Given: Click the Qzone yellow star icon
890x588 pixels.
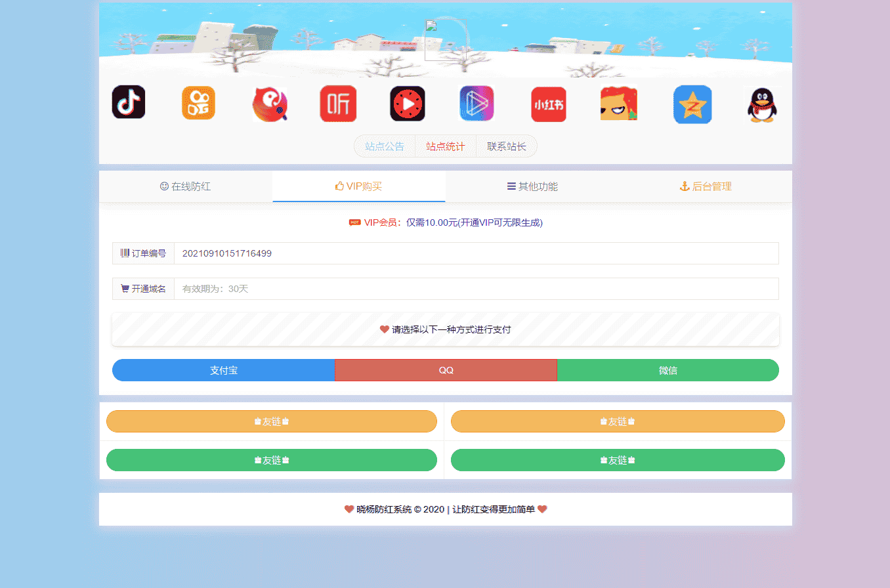Looking at the screenshot, I should pyautogui.click(x=692, y=104).
